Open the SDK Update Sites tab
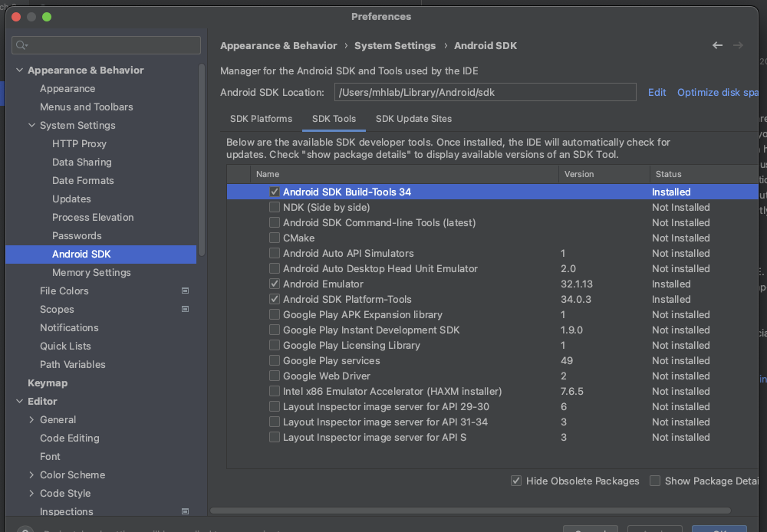This screenshot has width=767, height=532. click(414, 119)
